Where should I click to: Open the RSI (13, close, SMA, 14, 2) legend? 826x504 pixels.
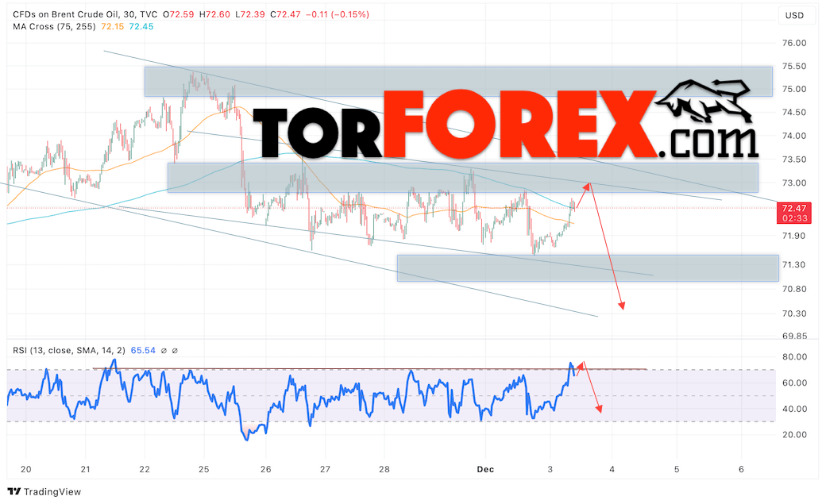[69, 350]
